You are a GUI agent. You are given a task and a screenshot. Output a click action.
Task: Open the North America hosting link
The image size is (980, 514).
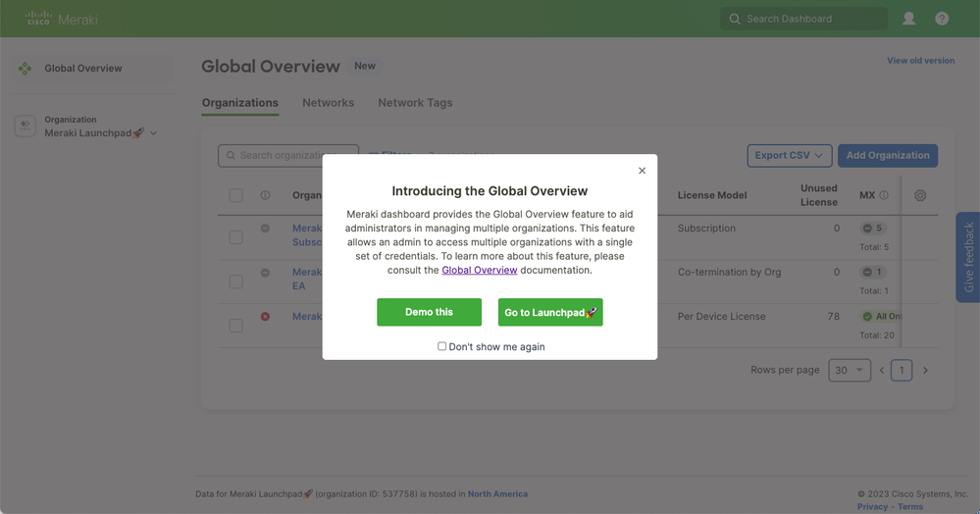(x=497, y=494)
